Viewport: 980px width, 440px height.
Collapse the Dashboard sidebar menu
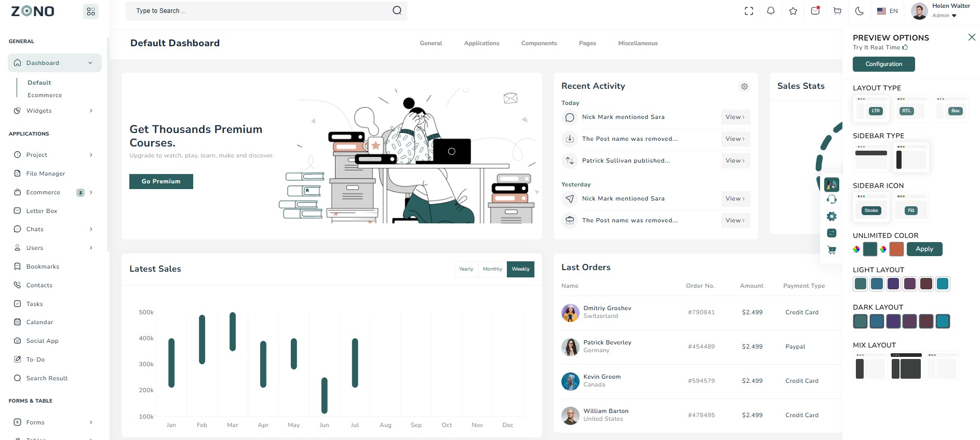(x=90, y=63)
